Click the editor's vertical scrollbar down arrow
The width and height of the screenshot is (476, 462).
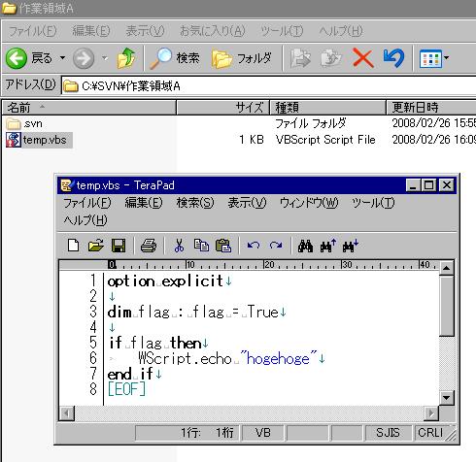[447, 398]
